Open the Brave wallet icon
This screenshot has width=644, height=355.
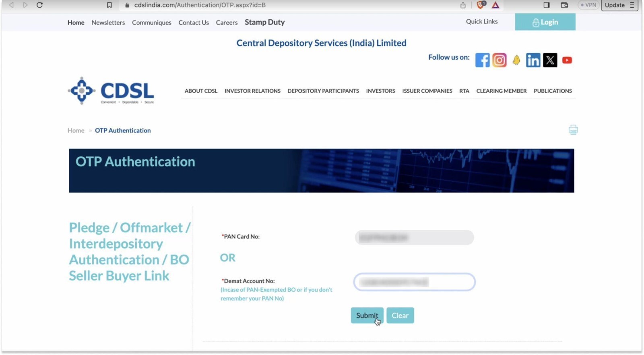(x=564, y=5)
